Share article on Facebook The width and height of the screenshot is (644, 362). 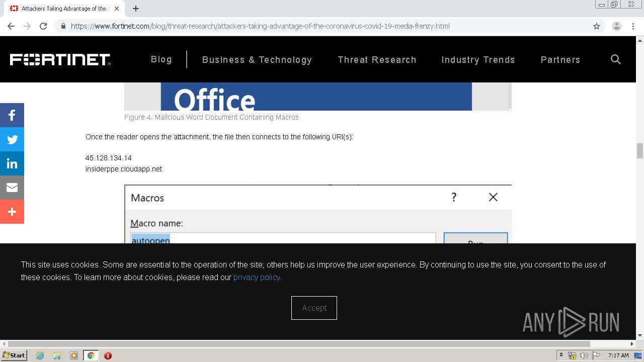12,115
